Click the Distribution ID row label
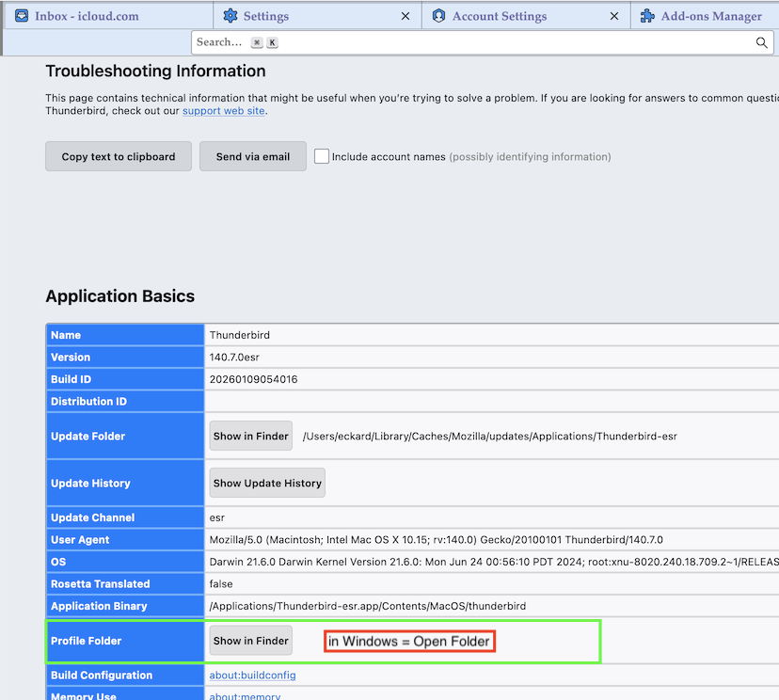 (x=89, y=402)
